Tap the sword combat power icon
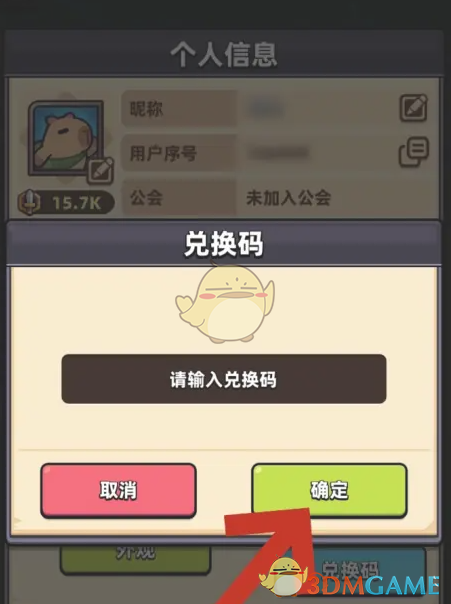Screen dimensions: 451x604 click(x=29, y=202)
